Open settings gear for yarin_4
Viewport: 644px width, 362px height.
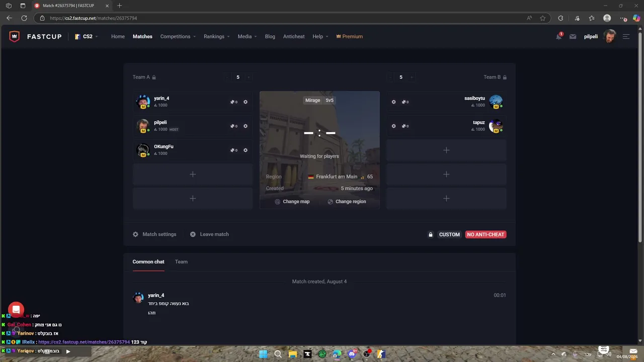pos(246,102)
